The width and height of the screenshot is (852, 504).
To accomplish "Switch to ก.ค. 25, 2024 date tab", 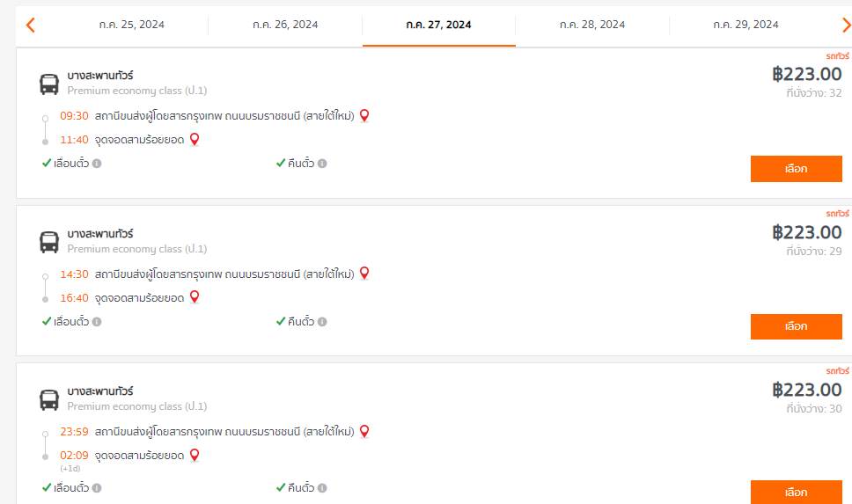I will point(131,25).
